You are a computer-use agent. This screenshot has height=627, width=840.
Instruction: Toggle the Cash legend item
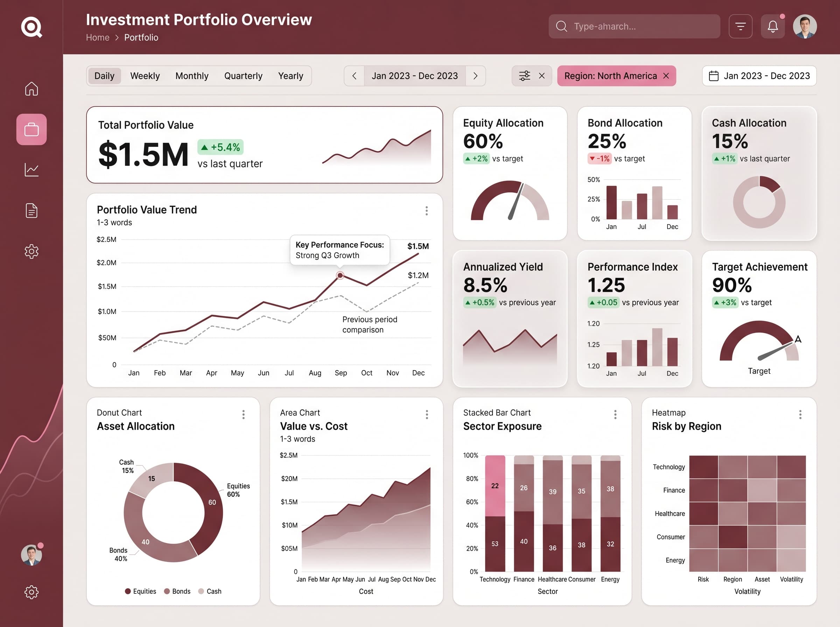click(x=210, y=591)
